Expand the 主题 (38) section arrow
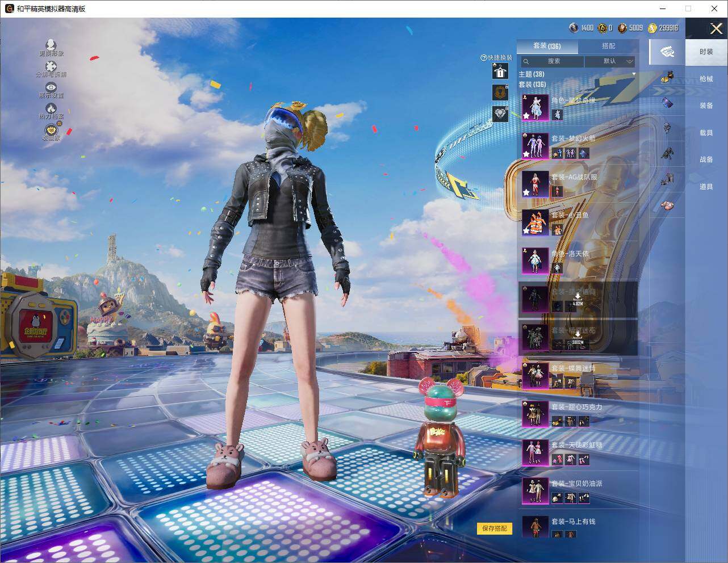Screen dimensions: 728x563 click(634, 74)
